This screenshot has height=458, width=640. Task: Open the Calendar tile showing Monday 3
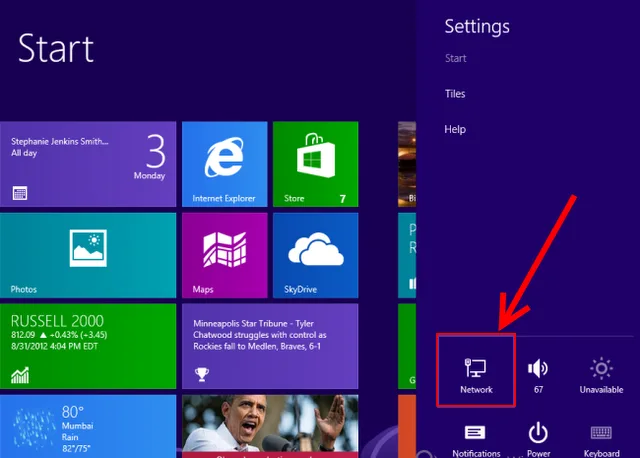(88, 164)
